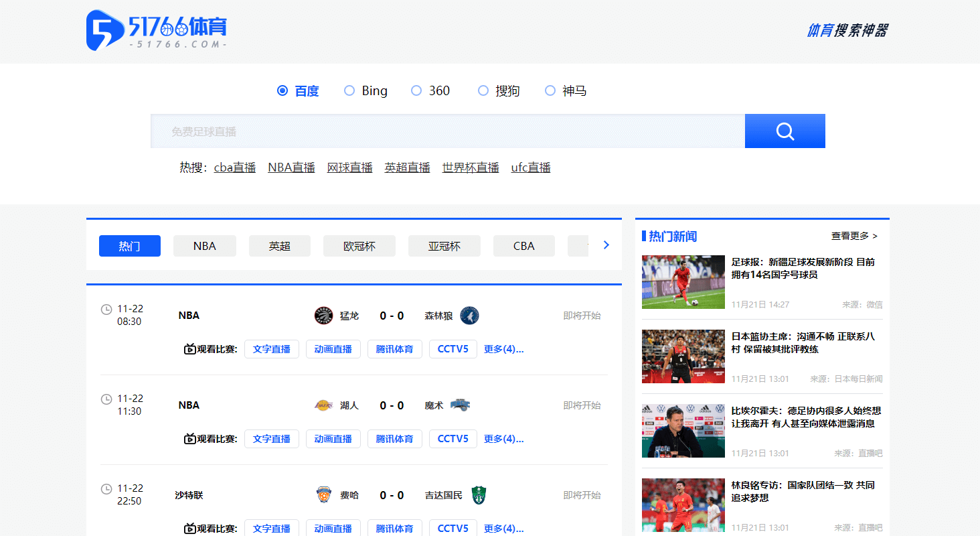Screen dimensions: 980x536
Task: Switch to the CBA league tab
Action: coord(523,246)
